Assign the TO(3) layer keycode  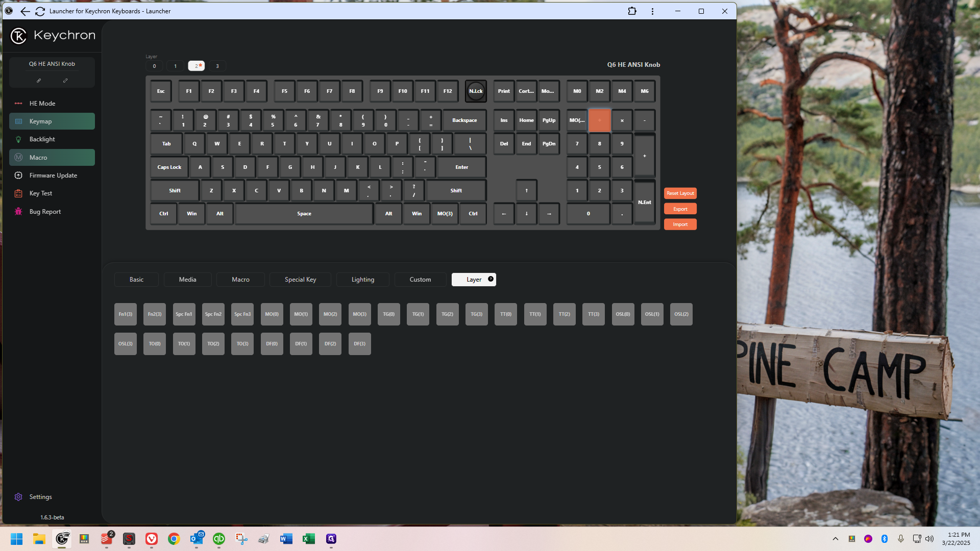(x=242, y=344)
